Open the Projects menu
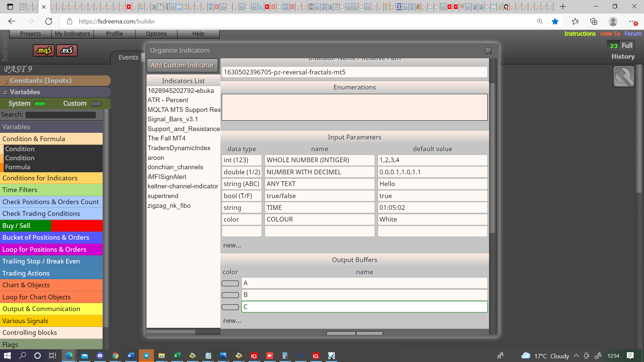Image resolution: width=644 pixels, height=362 pixels. click(31, 34)
